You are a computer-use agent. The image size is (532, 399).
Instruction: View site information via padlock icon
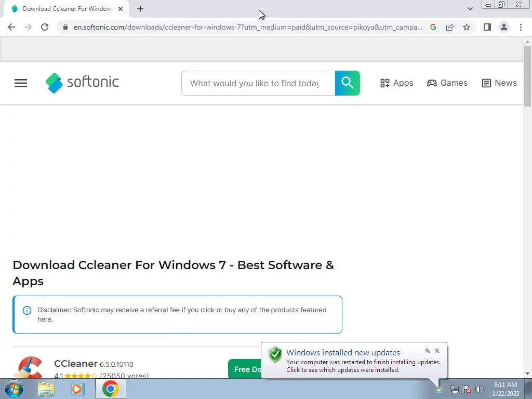point(65,27)
